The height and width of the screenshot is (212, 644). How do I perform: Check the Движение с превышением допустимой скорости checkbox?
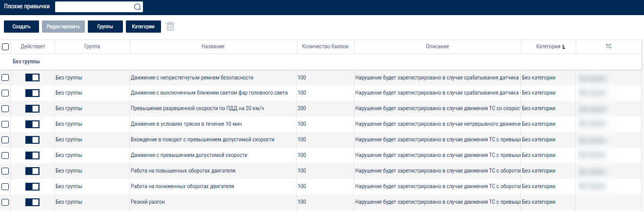pyautogui.click(x=5, y=155)
